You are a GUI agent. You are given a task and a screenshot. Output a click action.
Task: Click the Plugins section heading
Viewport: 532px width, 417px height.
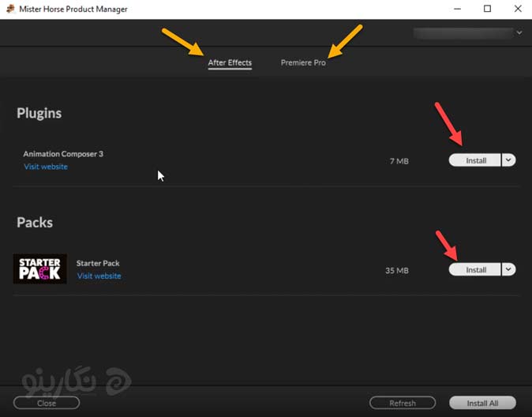(39, 113)
